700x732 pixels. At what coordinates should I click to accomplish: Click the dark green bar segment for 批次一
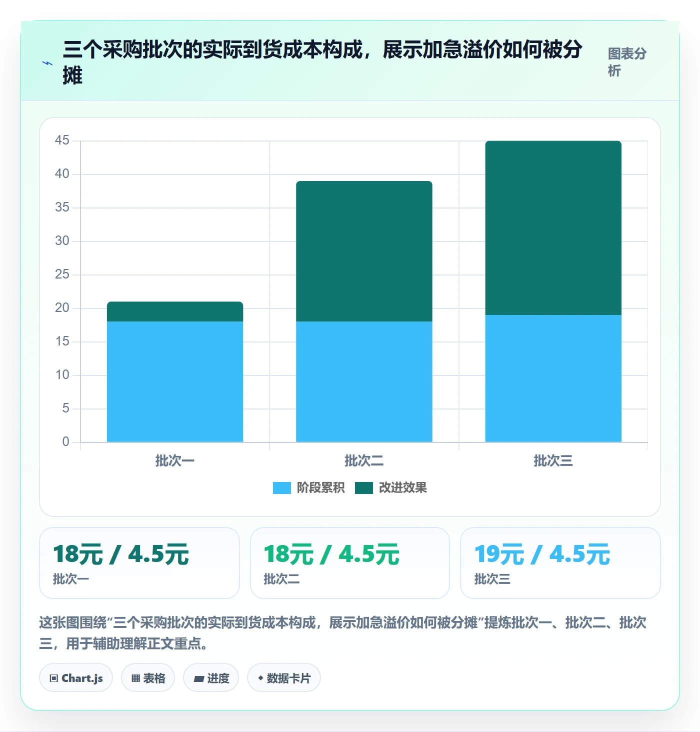[175, 311]
